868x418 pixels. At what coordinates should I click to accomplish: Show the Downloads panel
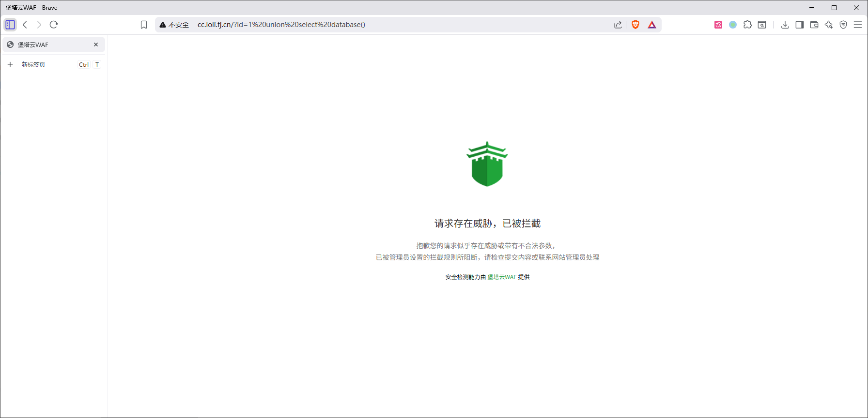pyautogui.click(x=785, y=25)
